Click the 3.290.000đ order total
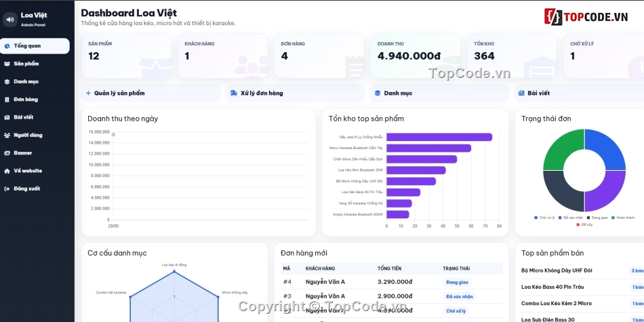The width and height of the screenshot is (644, 322). pos(395,282)
